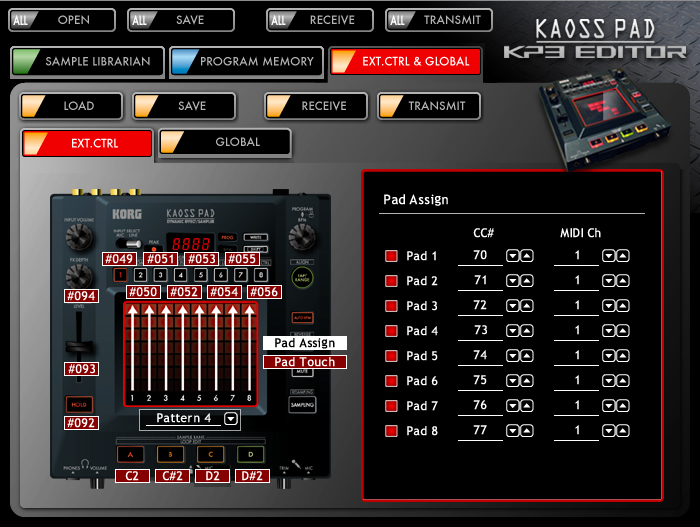Select the EXT.CTRL & GLOBAL tab

406,61
